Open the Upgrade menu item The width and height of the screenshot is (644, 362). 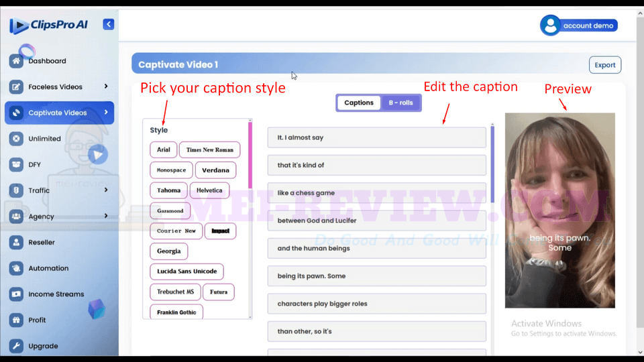[43, 346]
